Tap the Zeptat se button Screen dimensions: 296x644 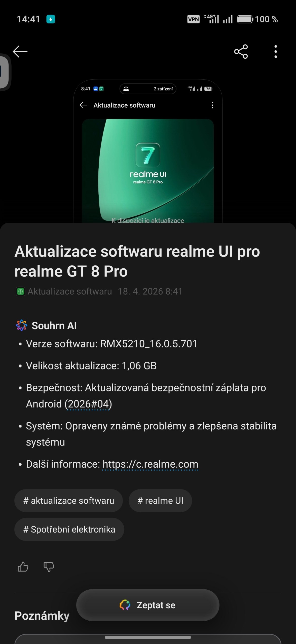click(148, 605)
